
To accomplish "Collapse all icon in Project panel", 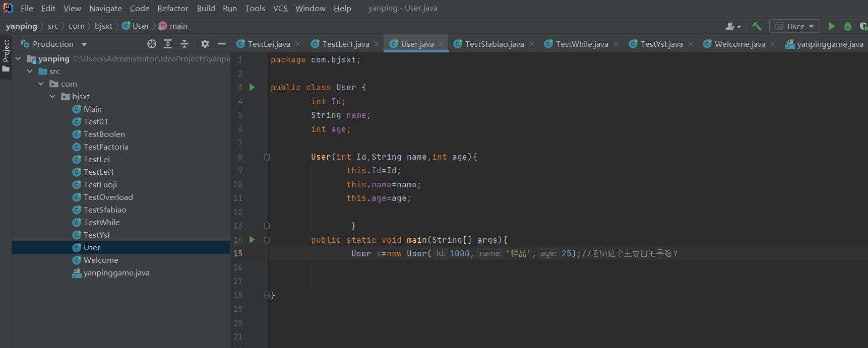I will tap(184, 44).
